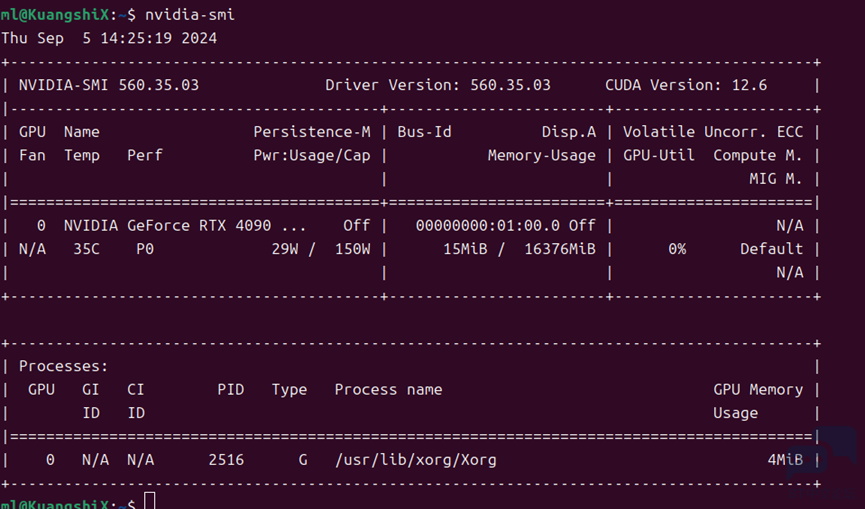Click the 'GPU-Util' header
This screenshot has width=865, height=509.
point(659,156)
